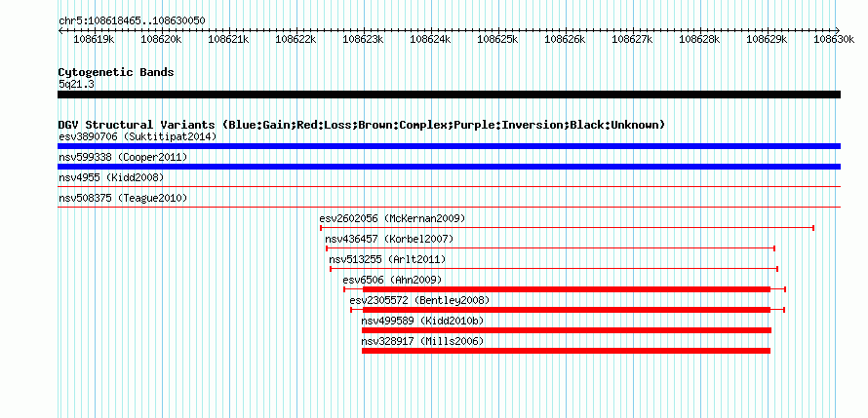
Task: Click the thick red bar for esv6506
Action: click(567, 289)
